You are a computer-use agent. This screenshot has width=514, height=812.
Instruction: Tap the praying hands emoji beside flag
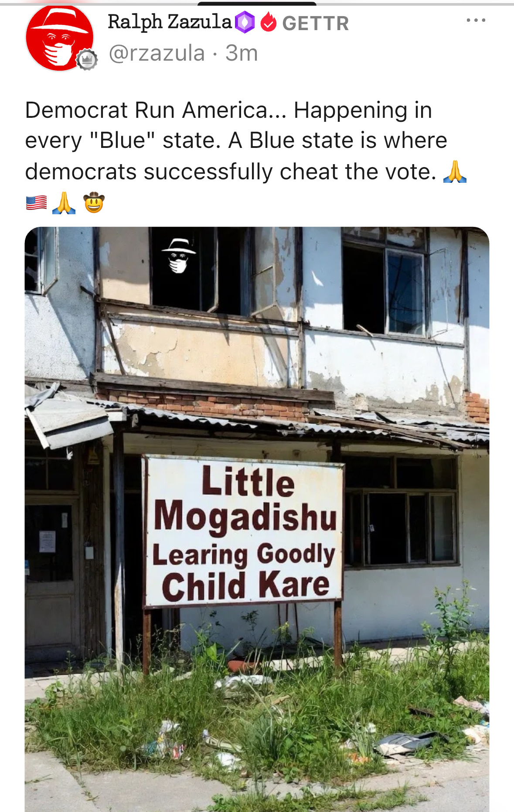64,203
